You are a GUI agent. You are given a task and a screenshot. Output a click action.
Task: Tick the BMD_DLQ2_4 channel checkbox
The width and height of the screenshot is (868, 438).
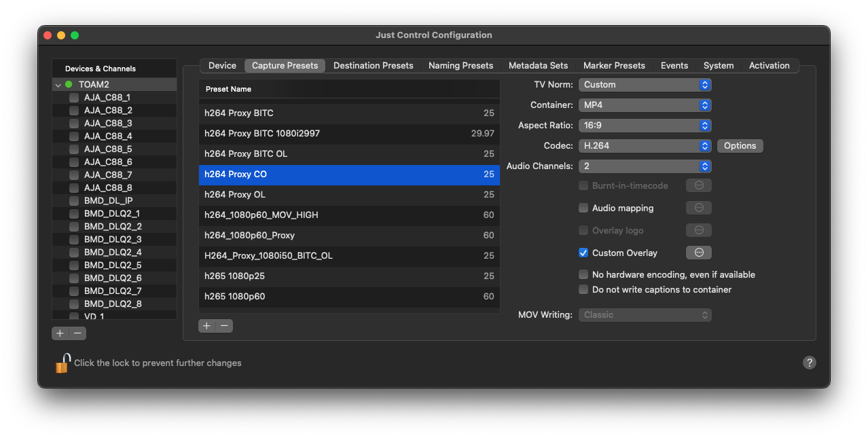74,253
